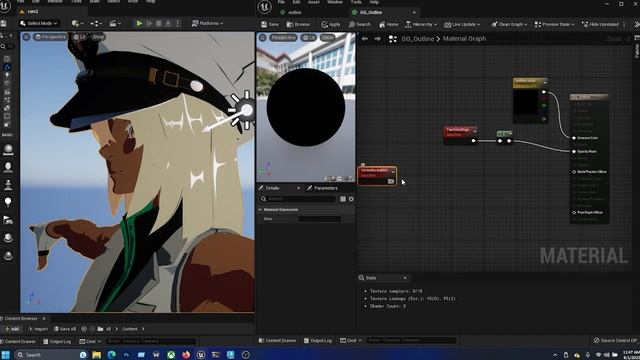Collapse the Material Expression section
The width and height of the screenshot is (640, 360).
tap(260, 210)
